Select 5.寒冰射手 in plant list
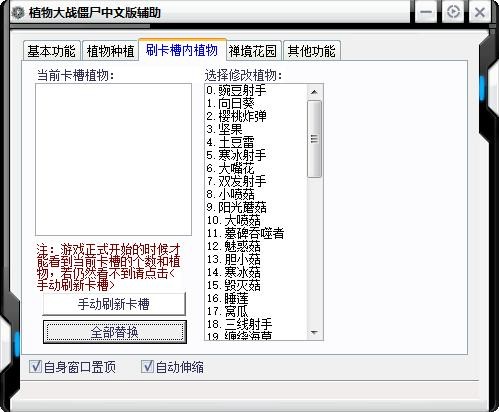 (256, 155)
